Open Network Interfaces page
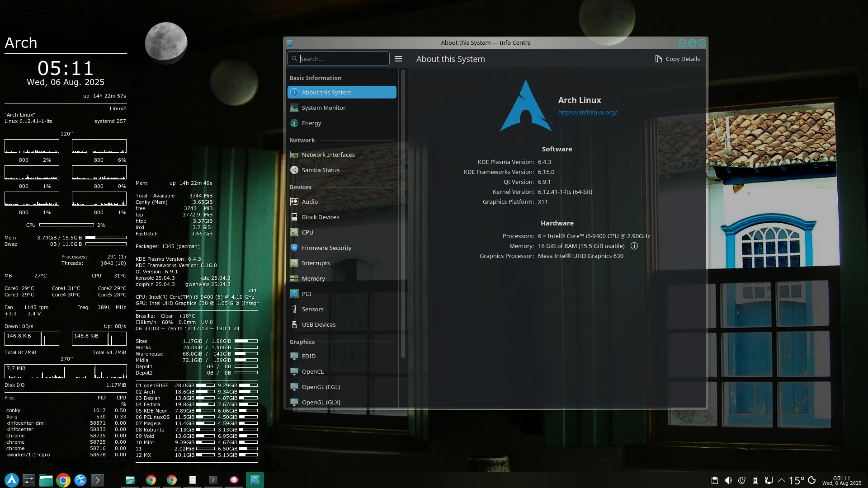 (x=342, y=155)
